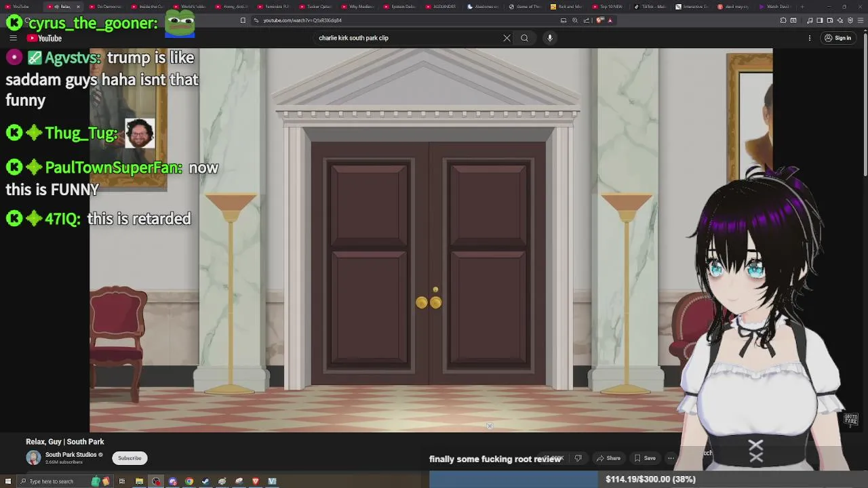Open Brave Rewards triangle icon
Viewport: 868px width, 488px height.
click(x=610, y=20)
